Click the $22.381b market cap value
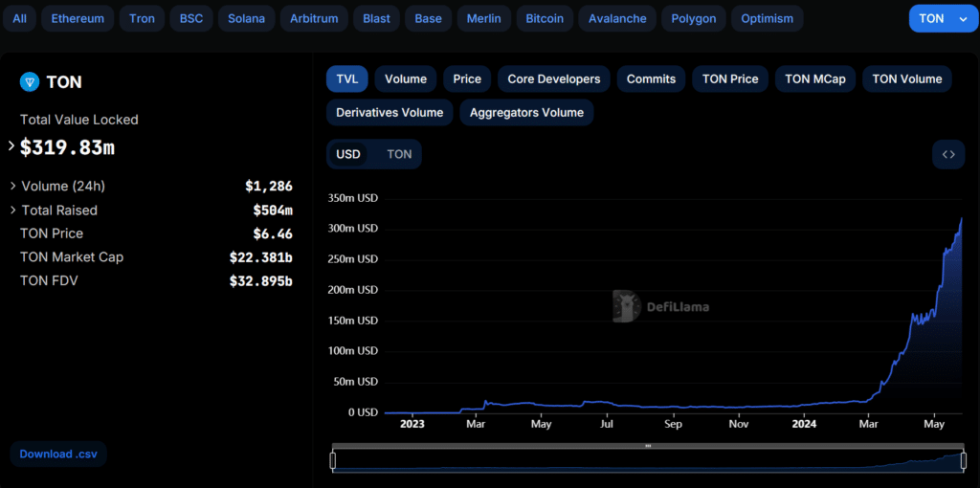980x488 pixels. point(260,257)
